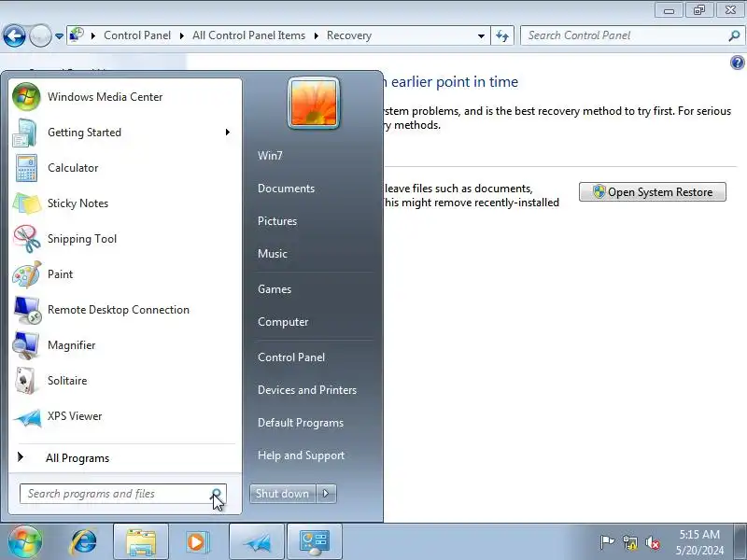Click Forward navigation arrow
Image resolution: width=747 pixels, height=560 pixels.
pos(40,35)
